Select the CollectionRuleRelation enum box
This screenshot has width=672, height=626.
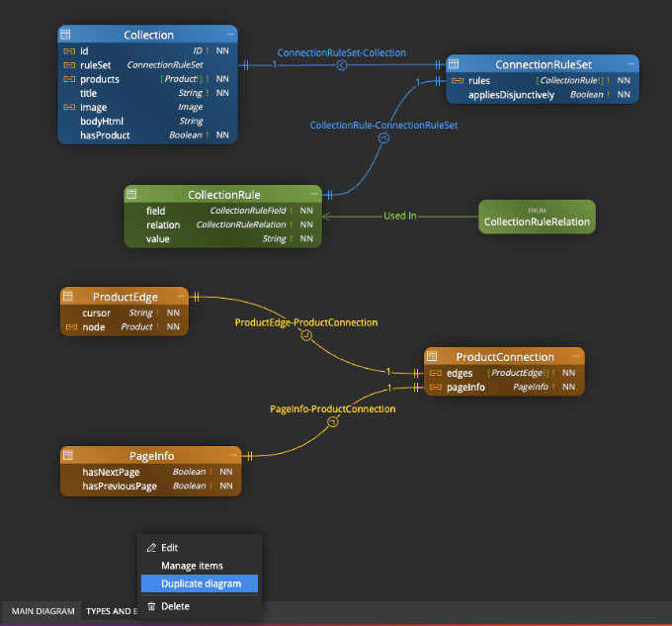pyautogui.click(x=537, y=217)
